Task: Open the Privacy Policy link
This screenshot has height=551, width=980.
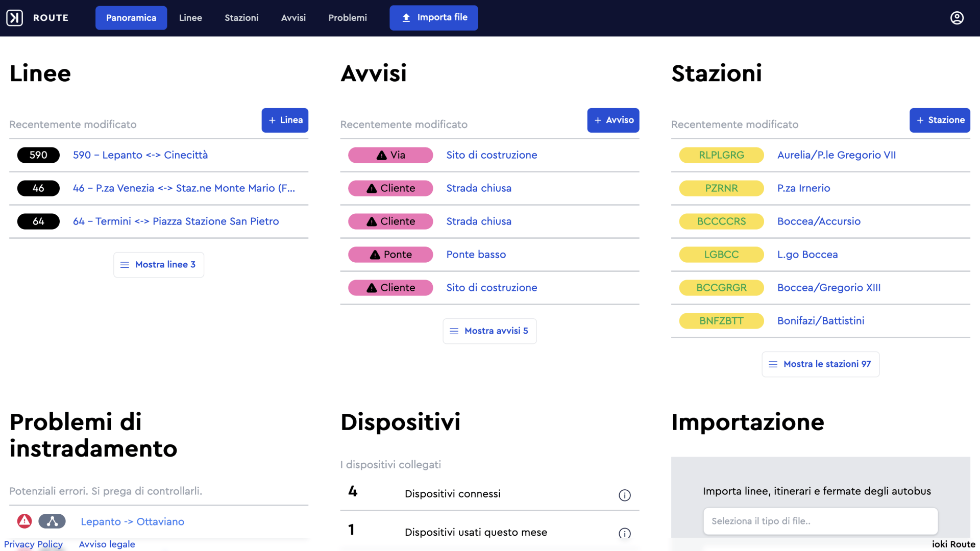Action: click(33, 544)
